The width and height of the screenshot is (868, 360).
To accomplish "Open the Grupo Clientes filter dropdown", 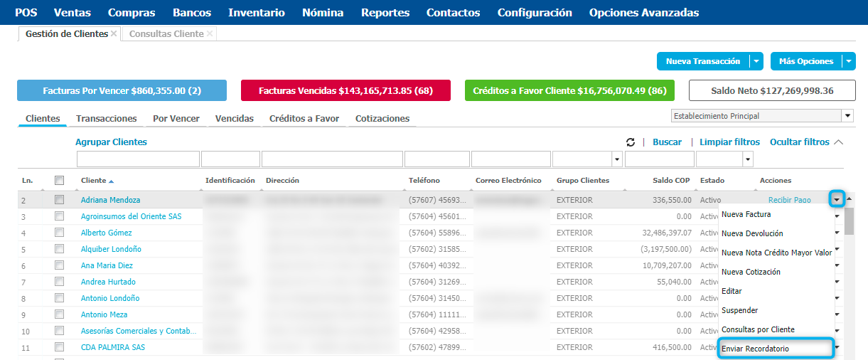I will pyautogui.click(x=616, y=159).
